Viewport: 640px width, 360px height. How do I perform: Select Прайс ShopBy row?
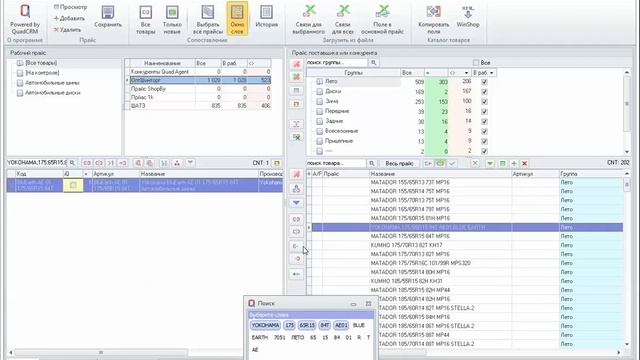point(198,89)
